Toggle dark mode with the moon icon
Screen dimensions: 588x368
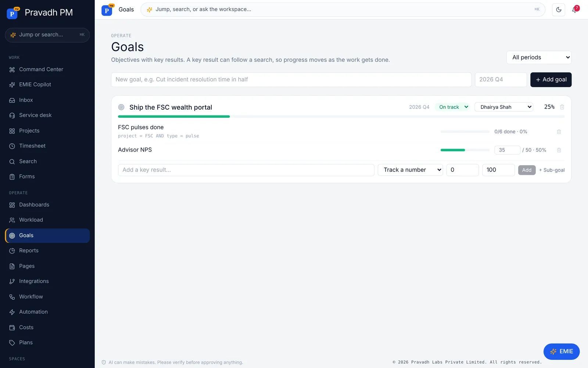[559, 10]
